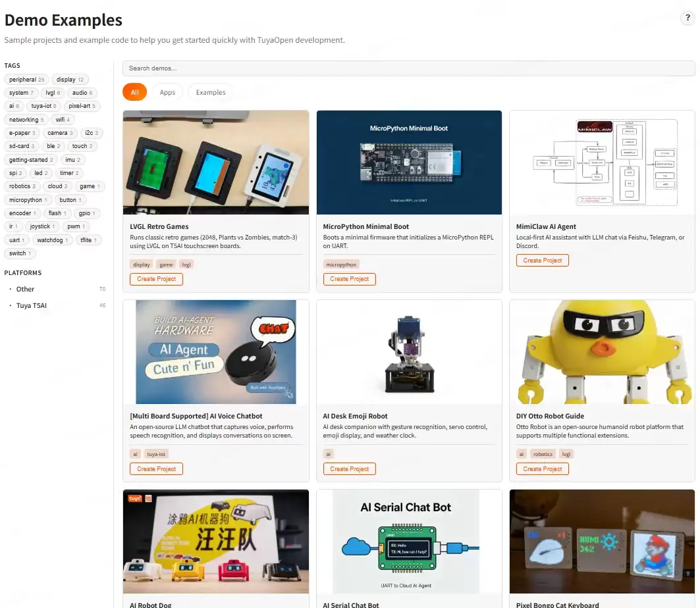Choose the cloud tag

(57, 186)
